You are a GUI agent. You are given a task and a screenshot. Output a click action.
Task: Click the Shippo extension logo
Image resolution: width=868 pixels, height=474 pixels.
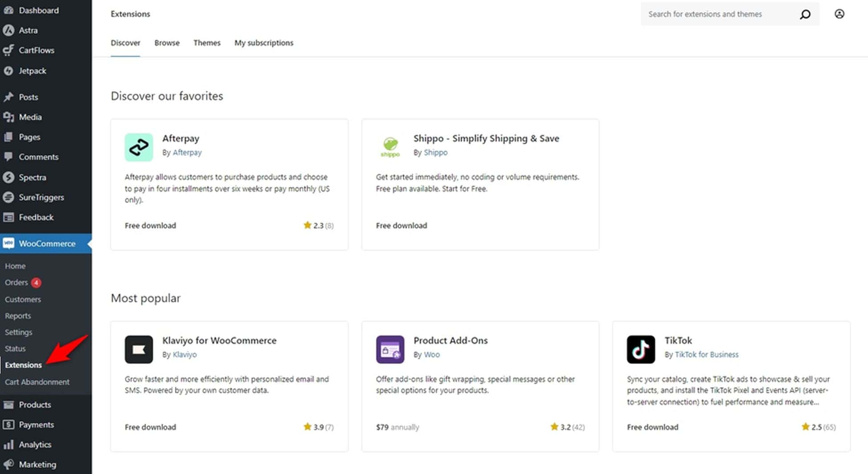[x=390, y=147]
